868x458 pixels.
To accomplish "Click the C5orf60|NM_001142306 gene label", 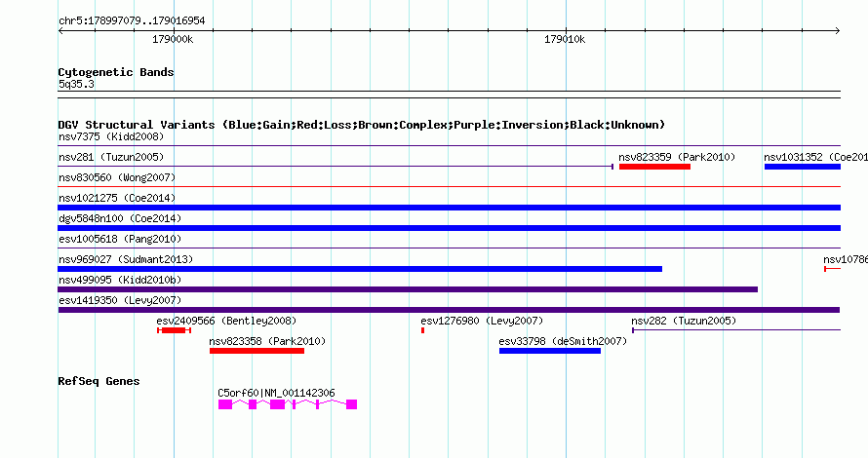I will click(x=276, y=393).
